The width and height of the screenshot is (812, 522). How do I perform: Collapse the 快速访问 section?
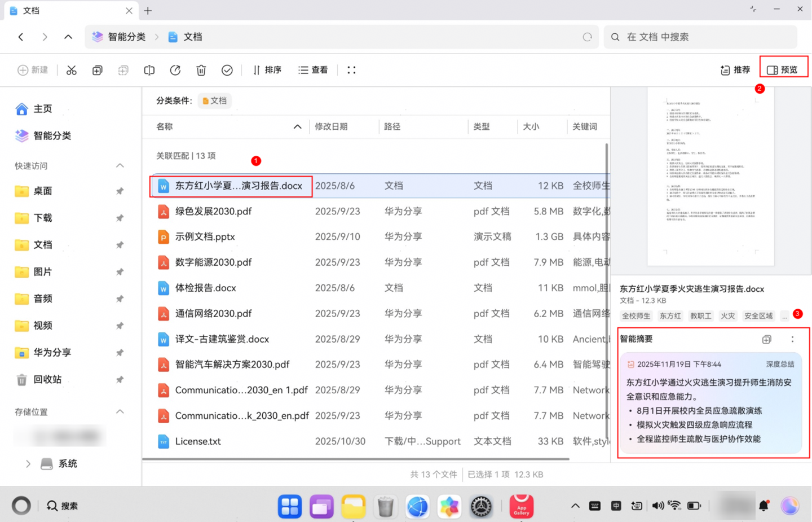pyautogui.click(x=120, y=165)
